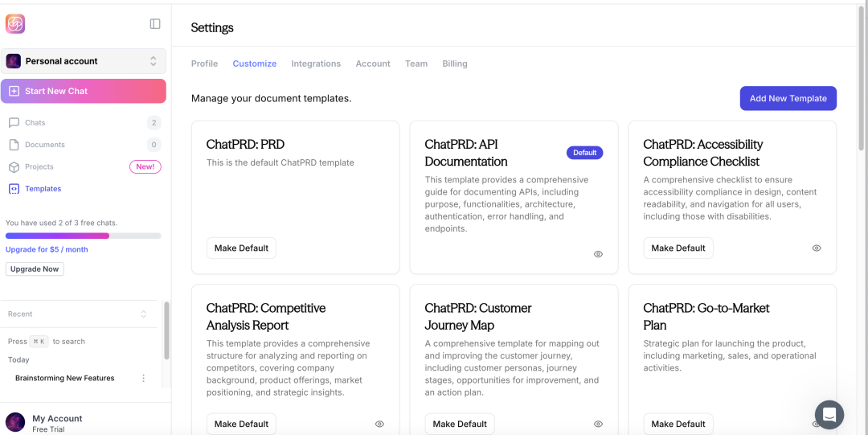Screen dimensions: 868x435
Task: Preview the API Documentation template
Action: click(598, 254)
